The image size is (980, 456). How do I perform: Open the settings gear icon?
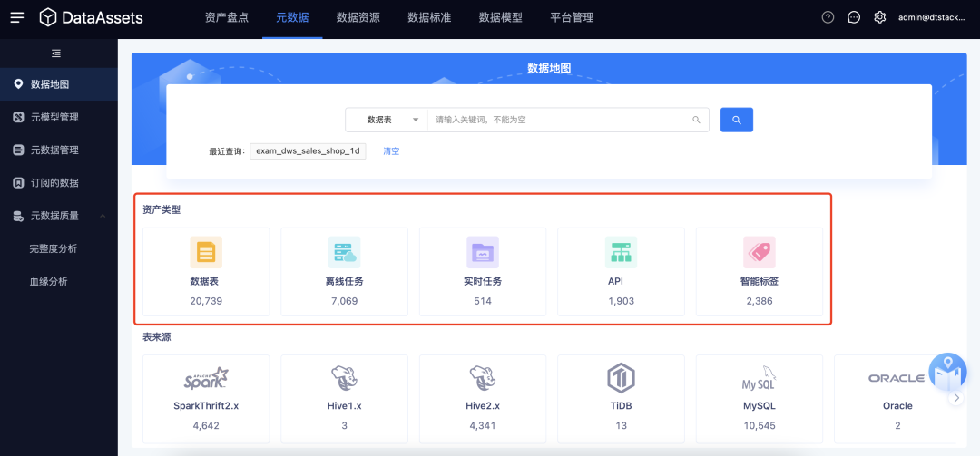[x=879, y=17]
